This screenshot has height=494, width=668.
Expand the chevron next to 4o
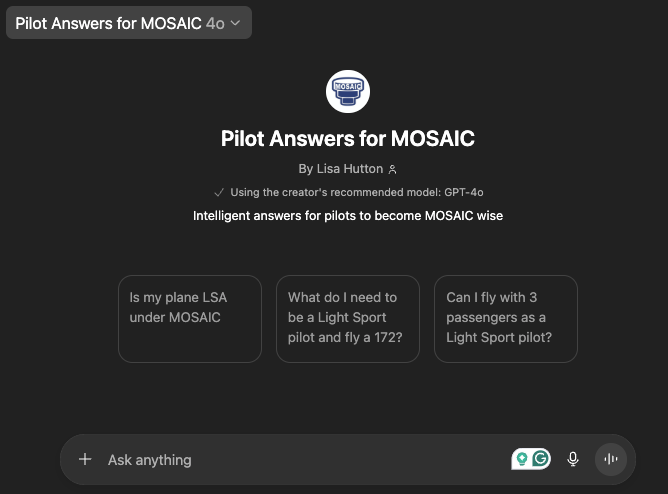(x=236, y=23)
